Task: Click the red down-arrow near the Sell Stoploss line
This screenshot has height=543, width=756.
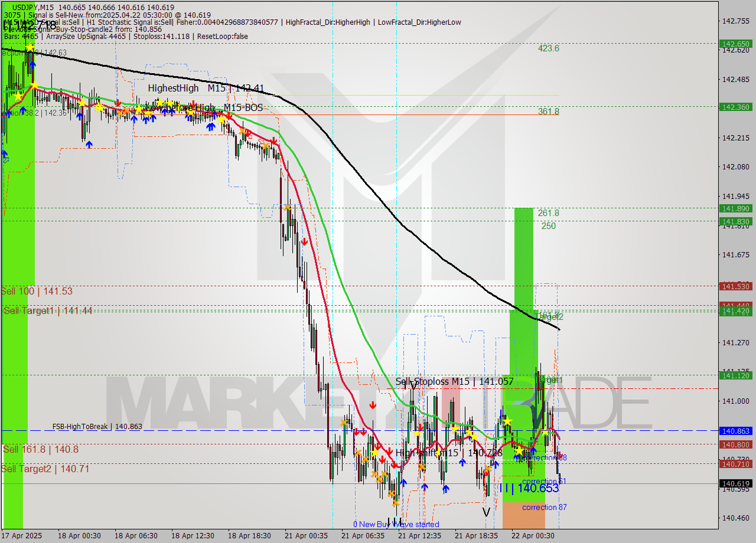Action: pyautogui.click(x=373, y=405)
